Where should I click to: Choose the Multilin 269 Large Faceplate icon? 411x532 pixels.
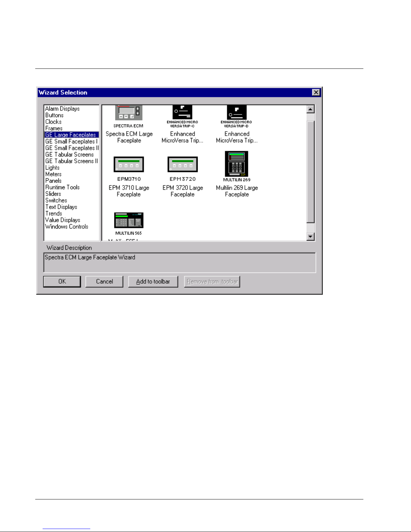pyautogui.click(x=237, y=164)
